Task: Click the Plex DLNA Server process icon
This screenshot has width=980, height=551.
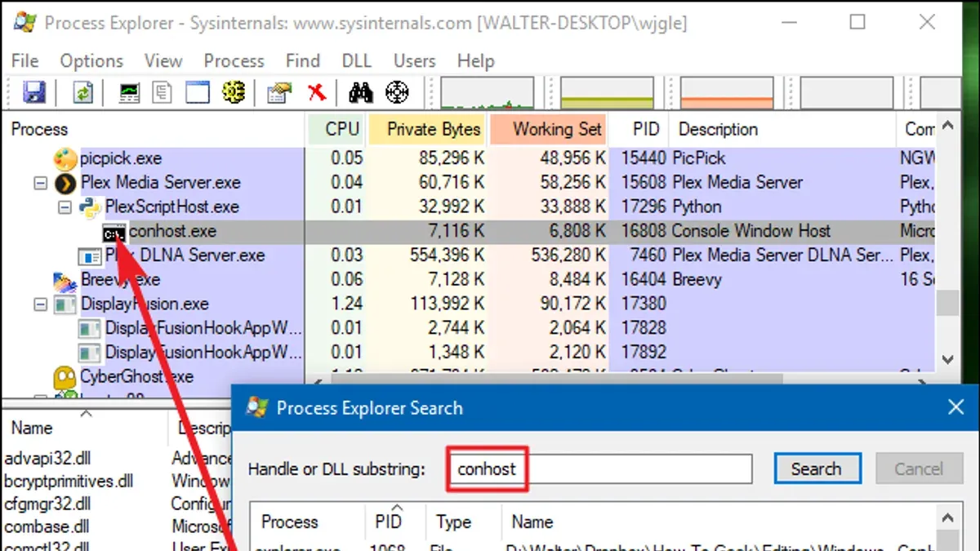Action: click(x=90, y=256)
